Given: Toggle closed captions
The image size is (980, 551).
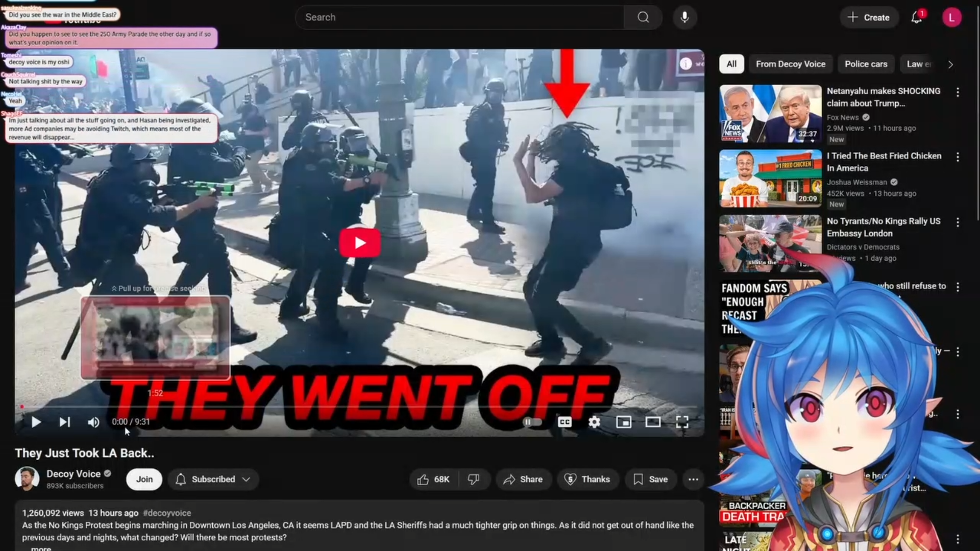Looking at the screenshot, I should point(565,422).
